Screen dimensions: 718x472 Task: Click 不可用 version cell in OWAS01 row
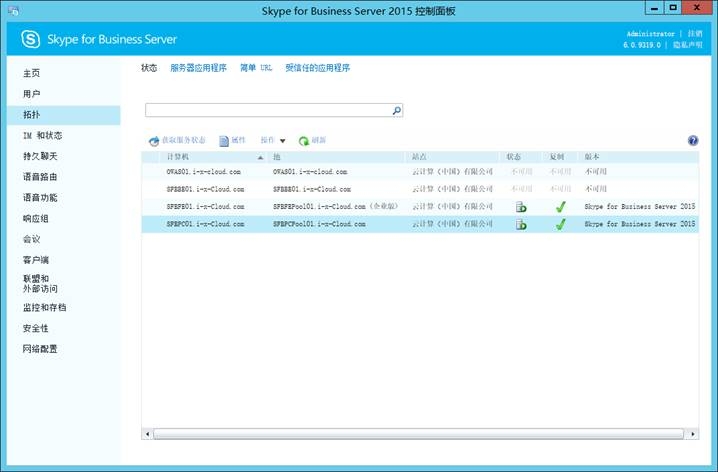coord(595,172)
